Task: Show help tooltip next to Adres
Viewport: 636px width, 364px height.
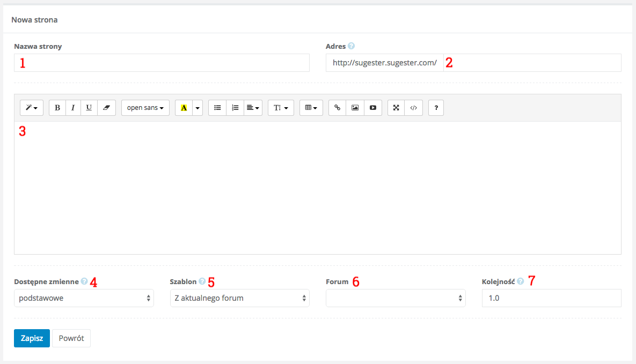Action: point(351,46)
